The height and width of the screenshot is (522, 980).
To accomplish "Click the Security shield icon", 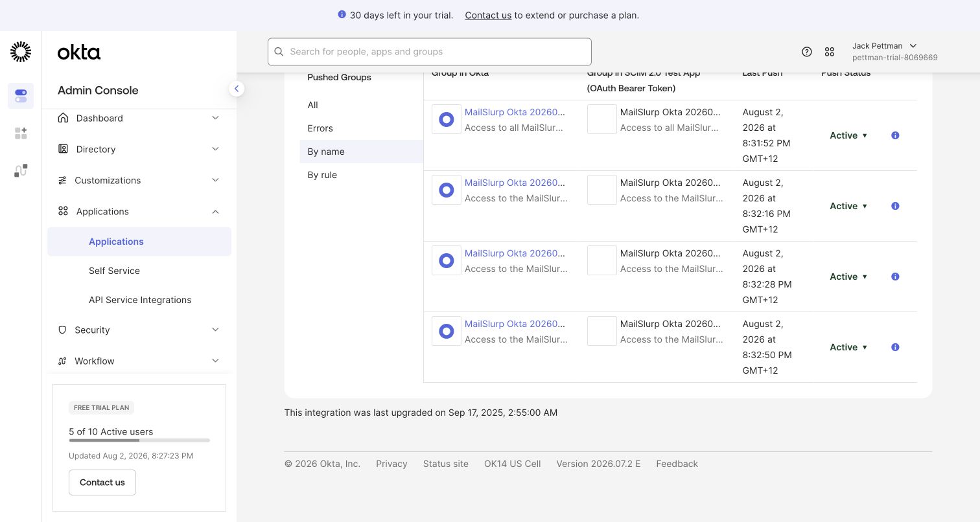I will (x=62, y=330).
